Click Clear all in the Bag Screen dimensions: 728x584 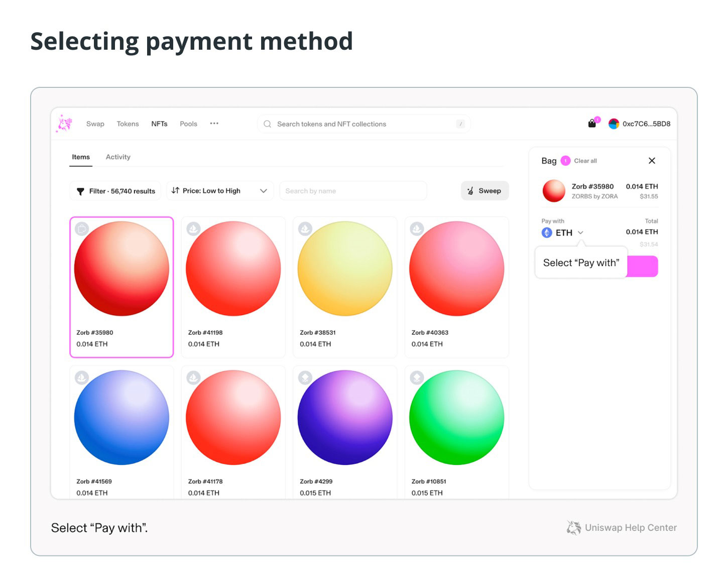pyautogui.click(x=585, y=161)
